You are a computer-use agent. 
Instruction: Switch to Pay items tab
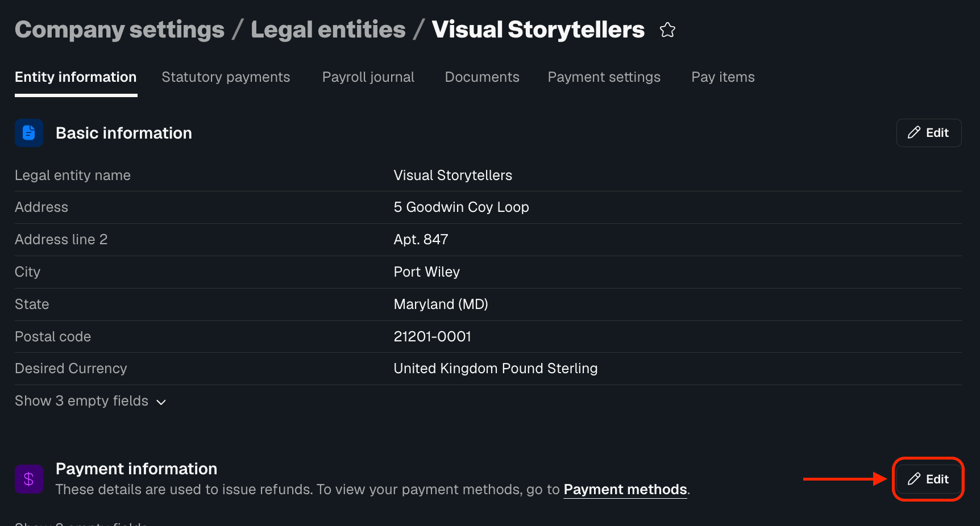[x=723, y=77]
